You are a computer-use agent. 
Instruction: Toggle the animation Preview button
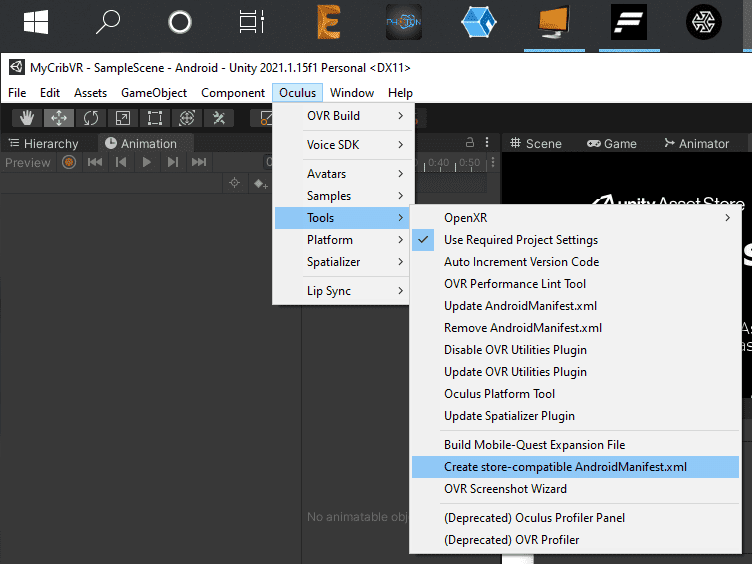coord(27,163)
